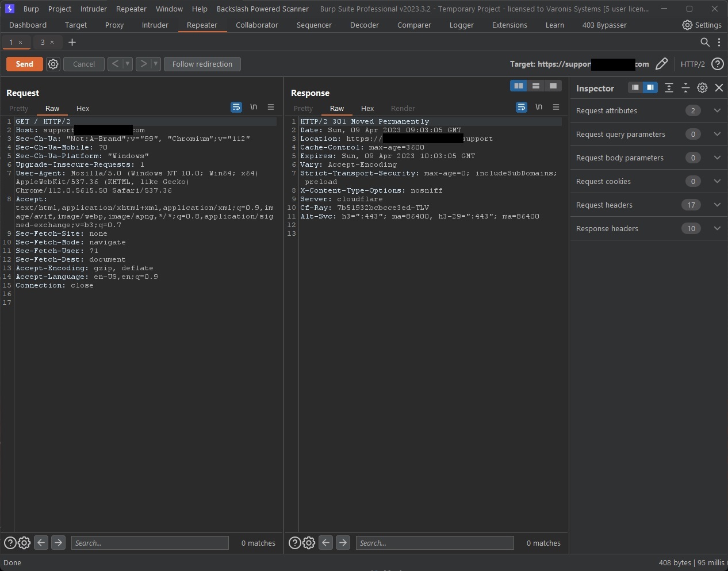The height and width of the screenshot is (571, 728).
Task: Add a new Repeater tab with plus icon
Action: [72, 42]
